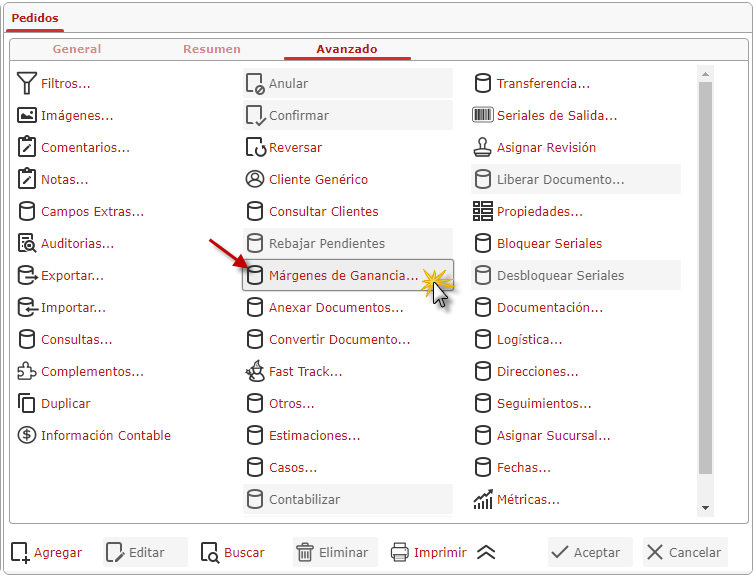Click Rebajar Pendientes option
Screen dimensions: 756x577
click(348, 243)
